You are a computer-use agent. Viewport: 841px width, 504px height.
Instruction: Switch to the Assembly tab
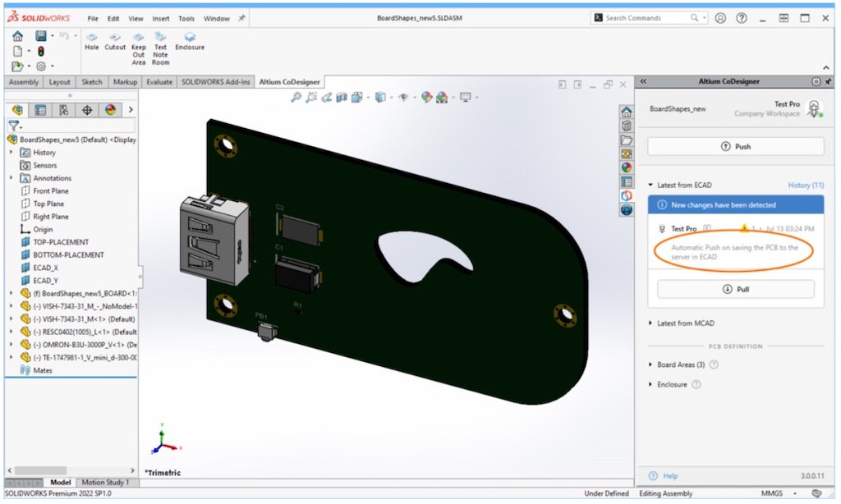(x=24, y=82)
